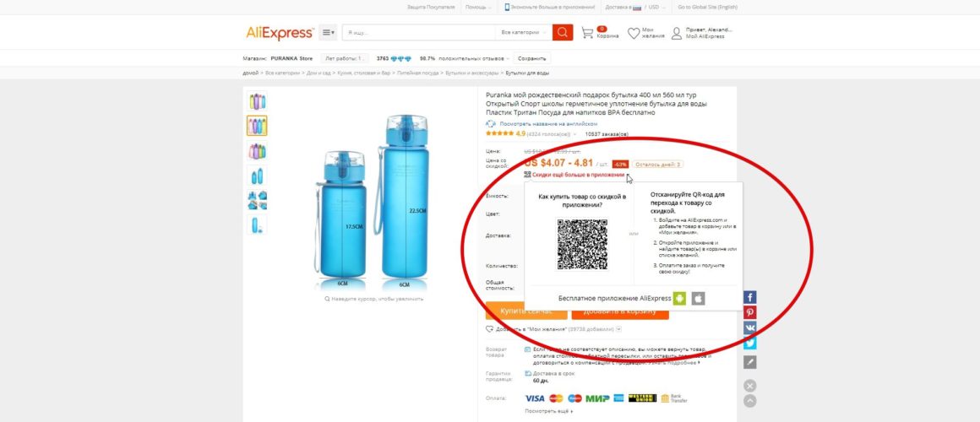Screen dimensions: 980x422
Task: Open the account profile icon
Action: click(x=676, y=33)
